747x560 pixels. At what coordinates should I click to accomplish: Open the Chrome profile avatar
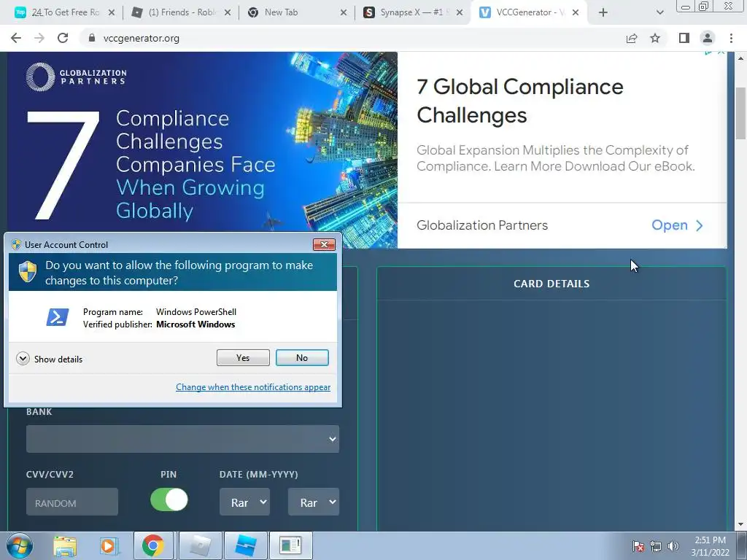tap(708, 38)
